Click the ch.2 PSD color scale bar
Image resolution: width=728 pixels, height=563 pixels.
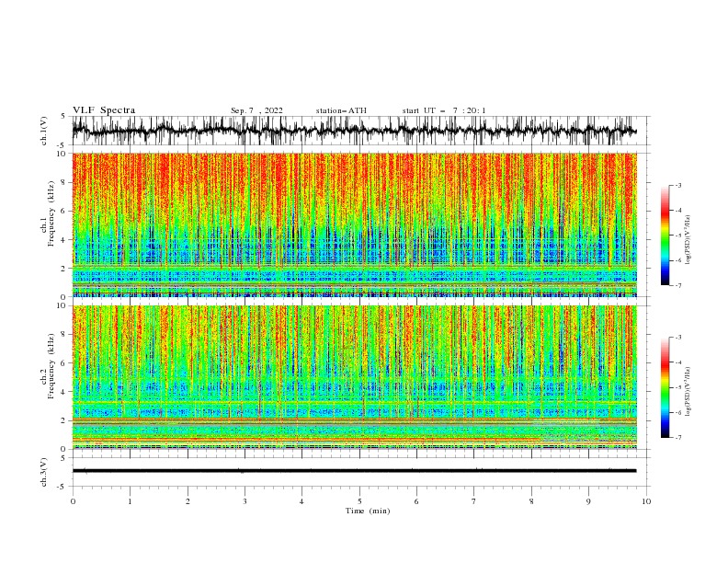click(665, 387)
